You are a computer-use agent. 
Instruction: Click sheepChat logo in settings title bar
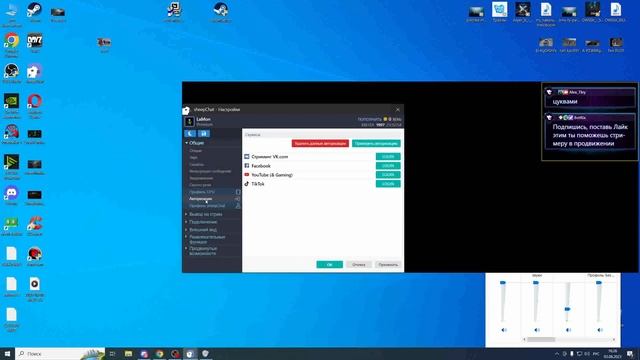[x=186, y=110]
